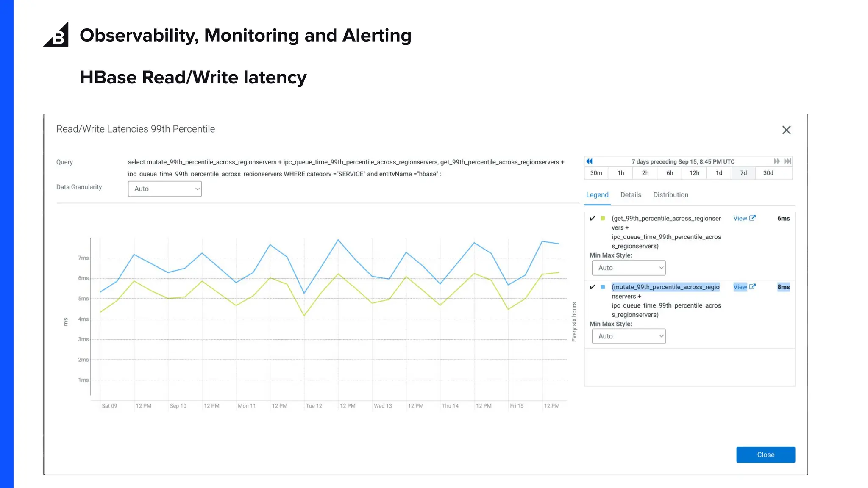Click the green swatch of get series

tap(603, 219)
